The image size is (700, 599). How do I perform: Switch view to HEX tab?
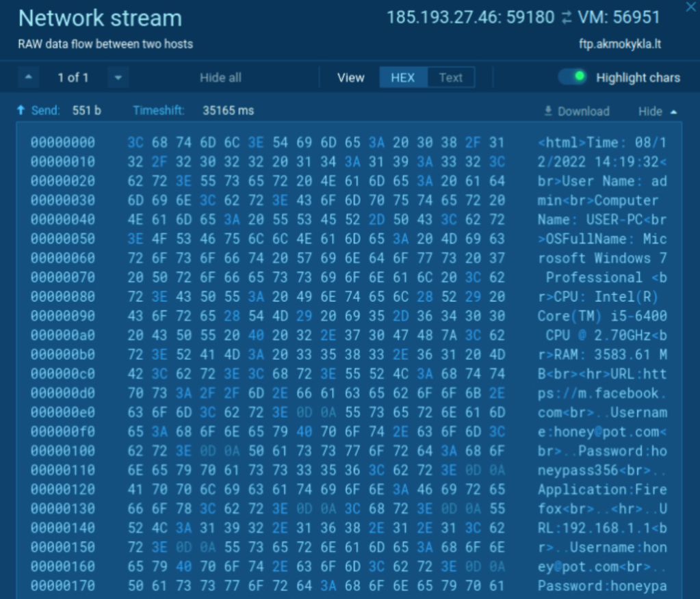(x=402, y=77)
